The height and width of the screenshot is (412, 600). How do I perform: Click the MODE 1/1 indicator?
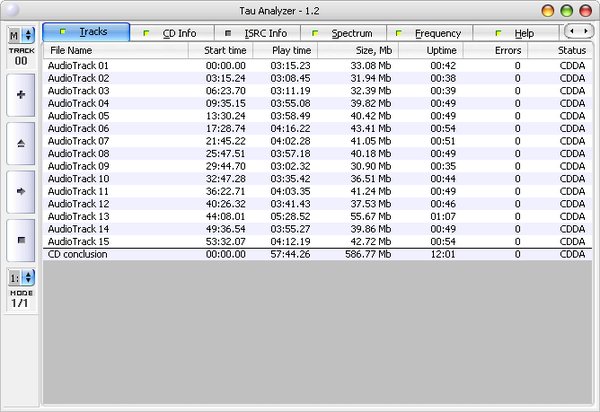tap(21, 299)
